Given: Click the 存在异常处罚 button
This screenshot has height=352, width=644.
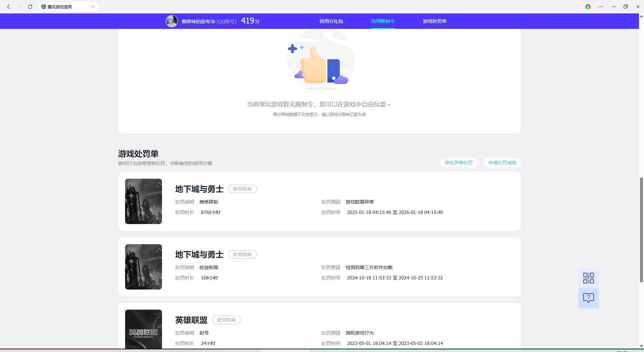Looking at the screenshot, I should click(458, 163).
